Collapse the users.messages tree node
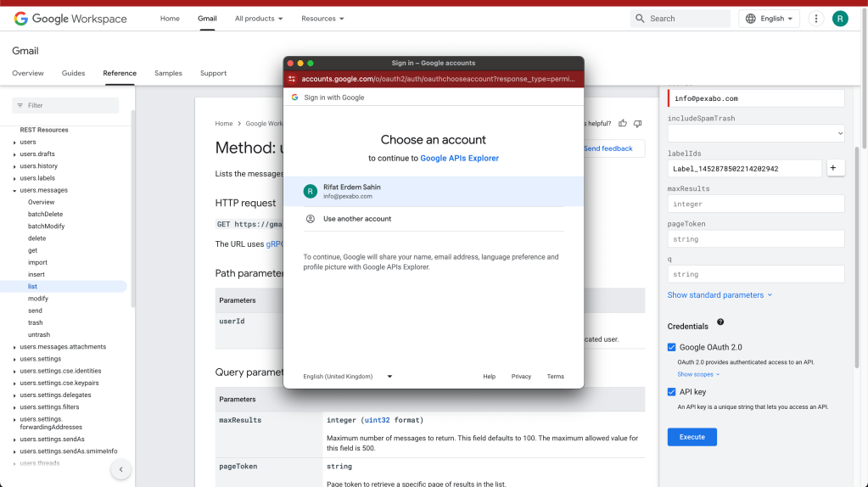 [x=14, y=190]
